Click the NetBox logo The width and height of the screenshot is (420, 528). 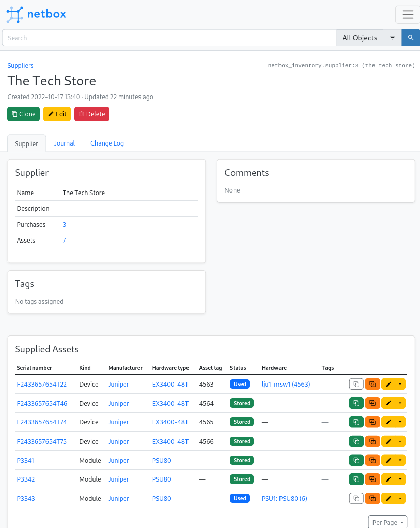36,14
